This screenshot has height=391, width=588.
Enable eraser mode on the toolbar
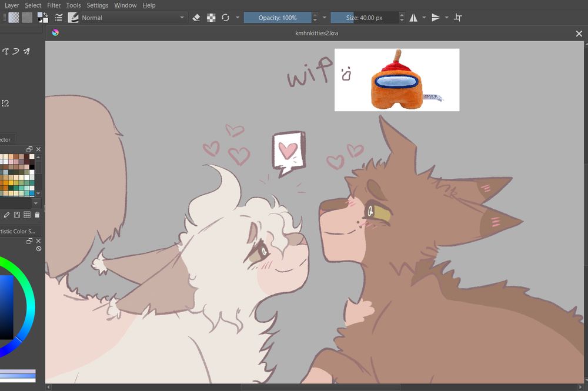(196, 18)
